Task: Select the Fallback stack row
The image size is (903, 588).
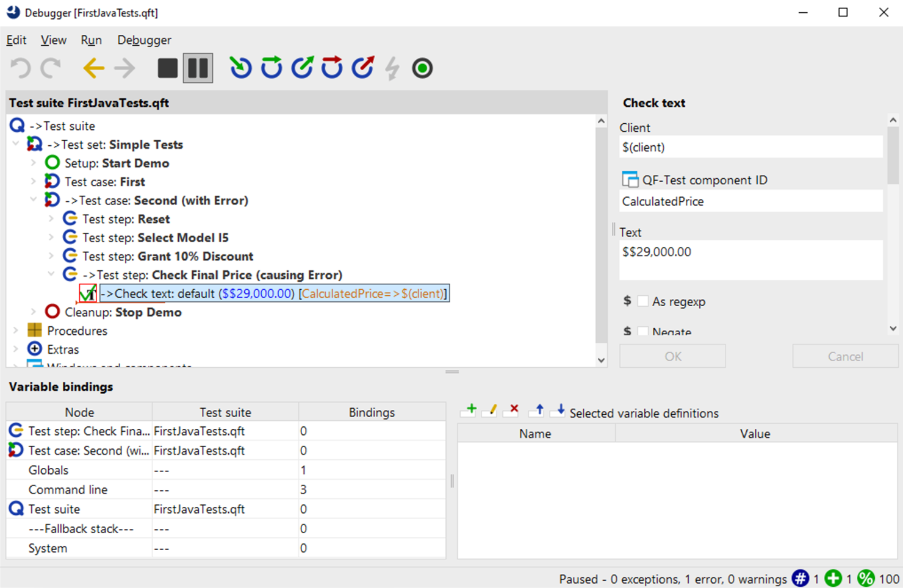Action: [x=226, y=528]
